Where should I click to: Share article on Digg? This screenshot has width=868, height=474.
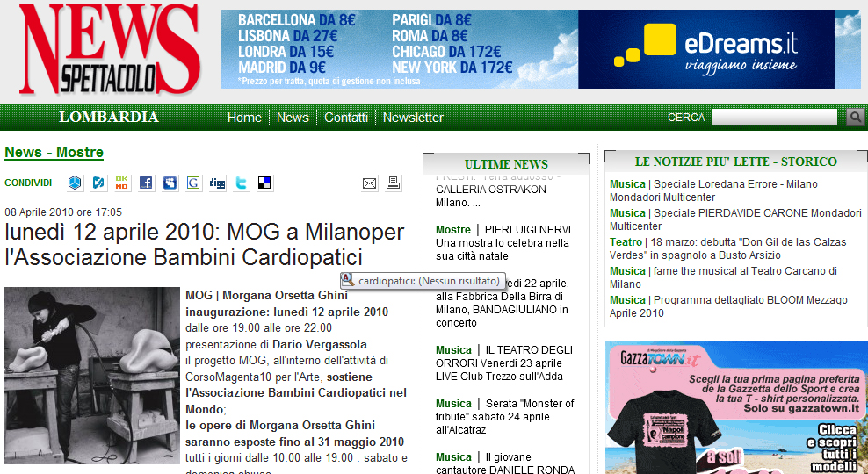(x=218, y=183)
